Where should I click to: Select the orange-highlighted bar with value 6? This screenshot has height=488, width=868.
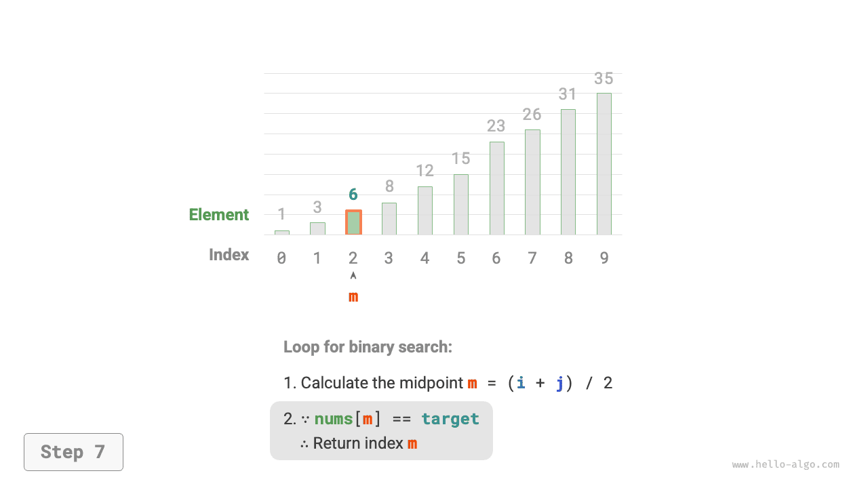353,222
